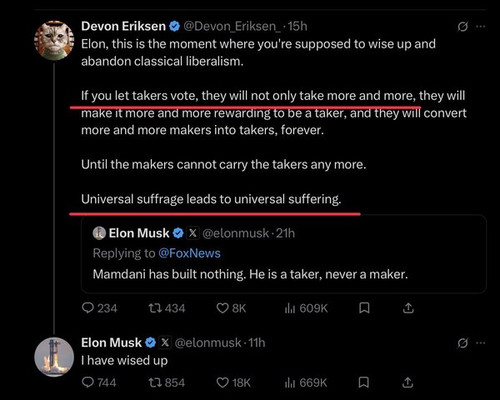Repost Devon Eriksen's post with 434 reposts
Screen dimensions: 500x400
(x=166, y=308)
